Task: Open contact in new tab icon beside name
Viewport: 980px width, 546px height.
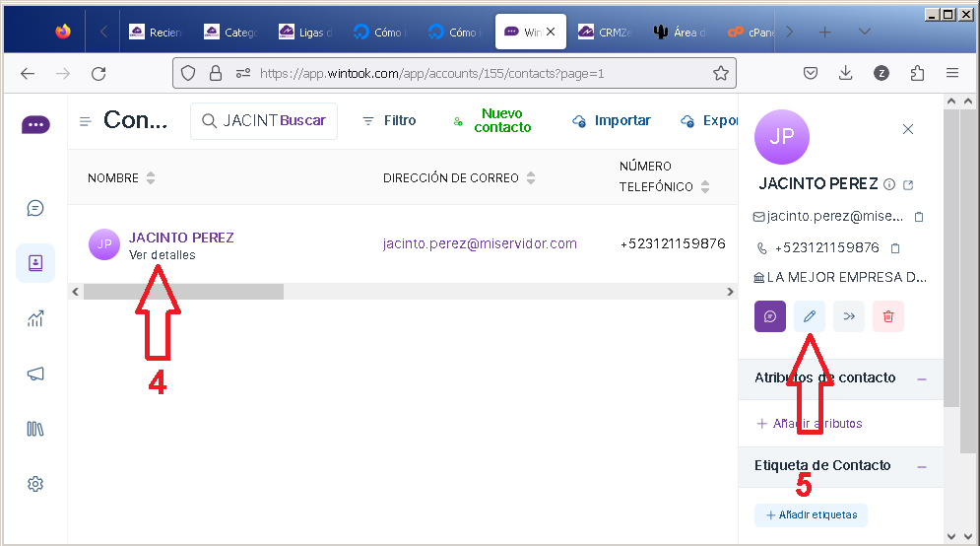Action: (909, 185)
